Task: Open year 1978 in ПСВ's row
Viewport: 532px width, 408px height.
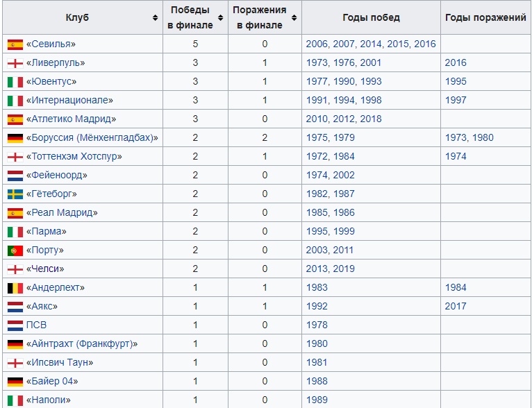Action: click(317, 325)
